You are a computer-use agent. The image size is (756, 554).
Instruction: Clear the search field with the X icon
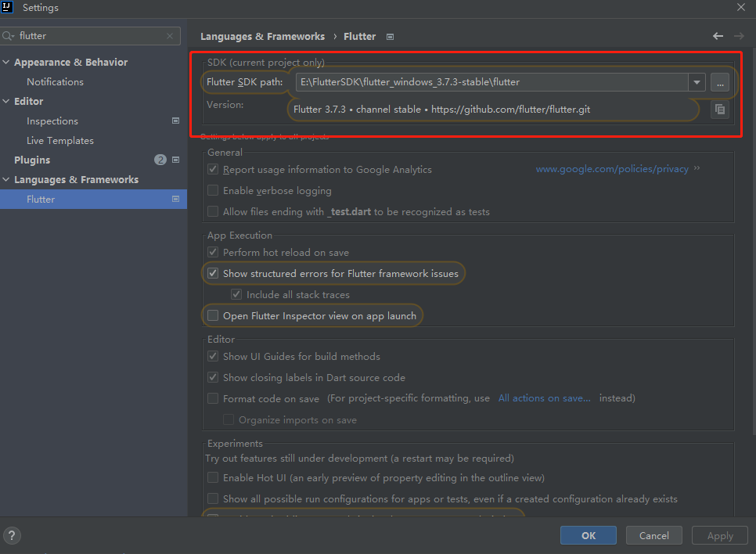(x=170, y=36)
